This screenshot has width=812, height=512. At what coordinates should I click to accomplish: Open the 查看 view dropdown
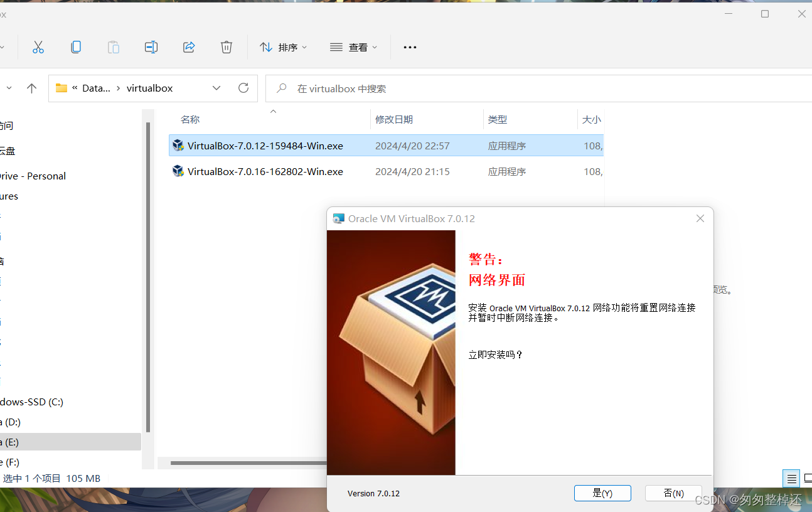pos(354,47)
